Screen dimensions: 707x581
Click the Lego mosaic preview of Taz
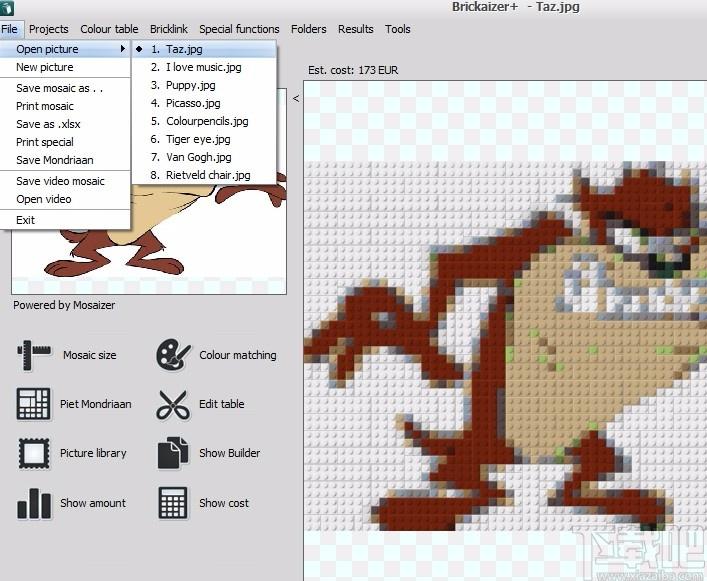[x=505, y=345]
